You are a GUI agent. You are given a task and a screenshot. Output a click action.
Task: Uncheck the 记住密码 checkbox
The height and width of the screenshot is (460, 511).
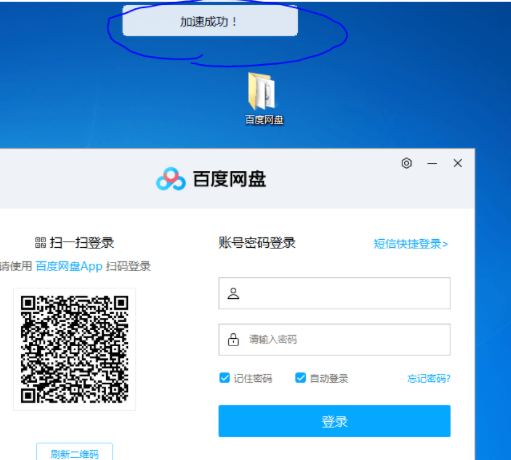[x=225, y=378]
